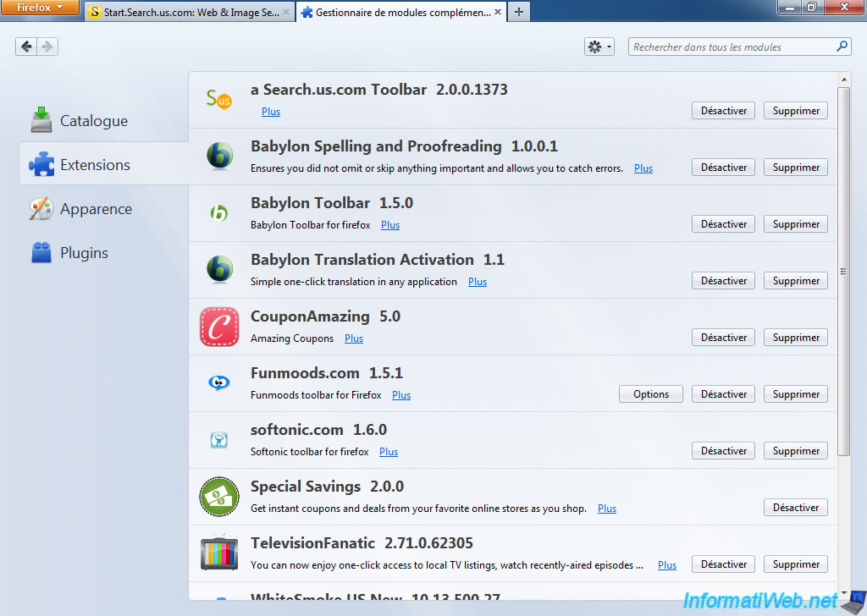This screenshot has width=867, height=616.
Task: Remove Babylon Spelling and Proofreading
Action: click(x=796, y=168)
